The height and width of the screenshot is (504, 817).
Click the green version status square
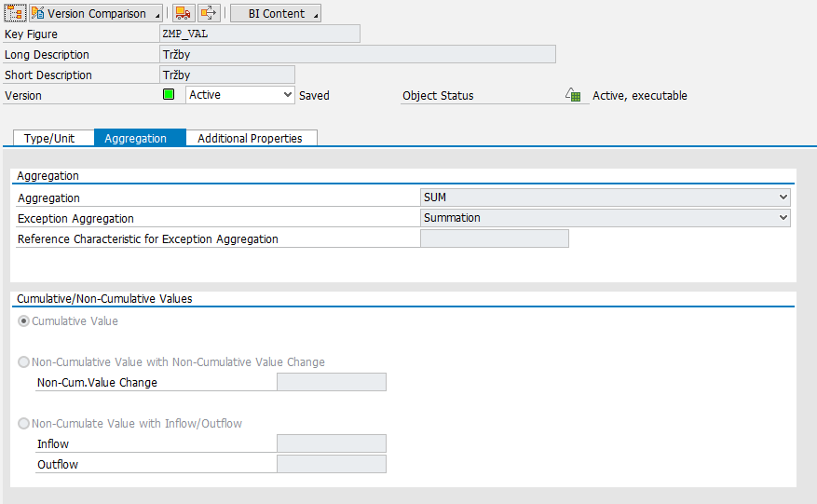tap(169, 95)
